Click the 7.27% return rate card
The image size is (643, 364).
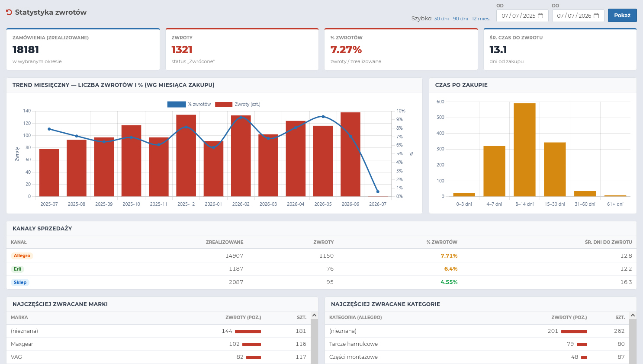(x=401, y=49)
